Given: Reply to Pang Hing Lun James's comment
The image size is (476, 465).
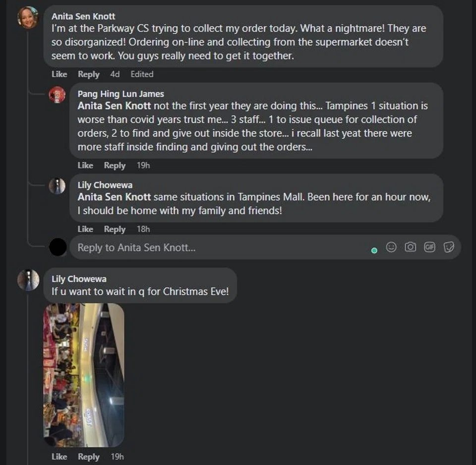Looking at the screenshot, I should click(115, 165).
